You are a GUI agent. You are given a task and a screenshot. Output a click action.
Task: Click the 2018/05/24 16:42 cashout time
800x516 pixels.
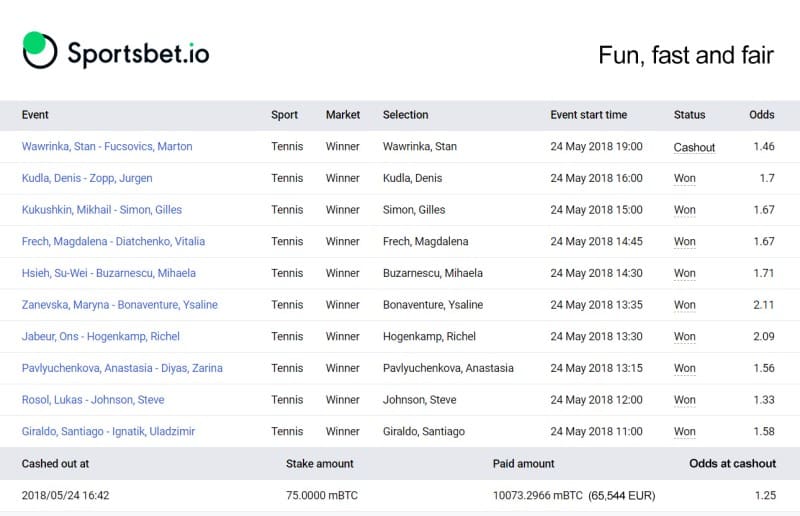tap(65, 496)
